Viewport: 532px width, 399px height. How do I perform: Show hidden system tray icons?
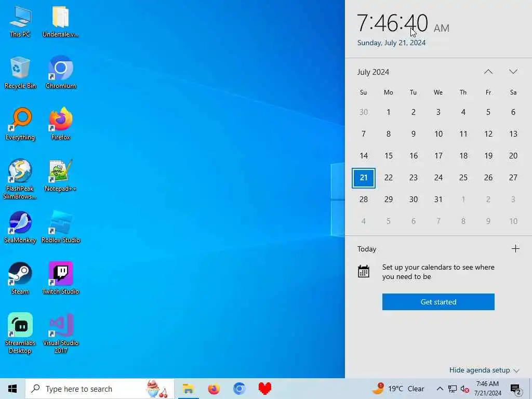click(x=440, y=389)
